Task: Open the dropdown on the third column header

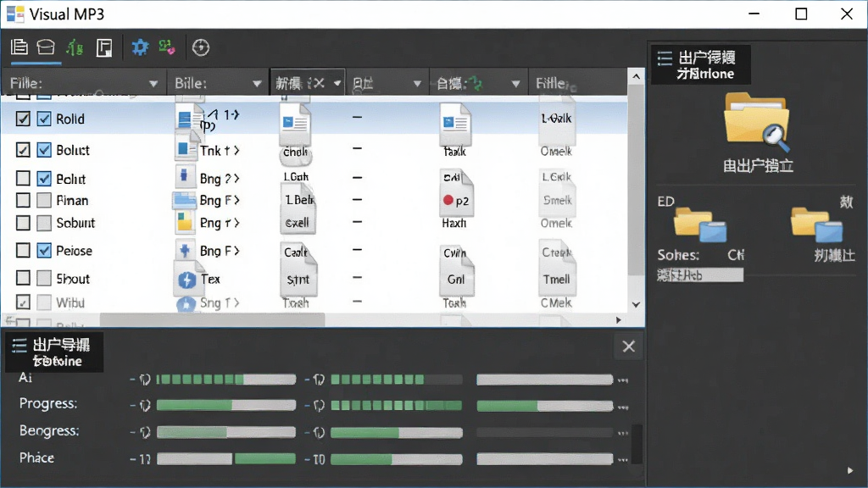Action: [337, 84]
